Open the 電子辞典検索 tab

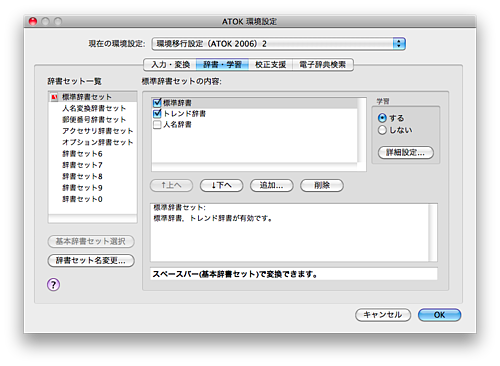[x=323, y=65]
